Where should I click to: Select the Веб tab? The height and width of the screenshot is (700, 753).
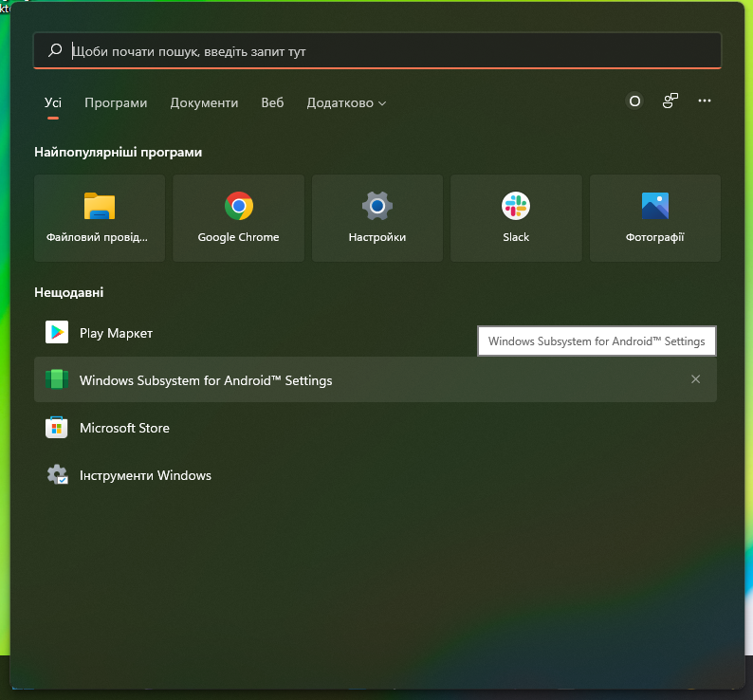click(x=272, y=102)
